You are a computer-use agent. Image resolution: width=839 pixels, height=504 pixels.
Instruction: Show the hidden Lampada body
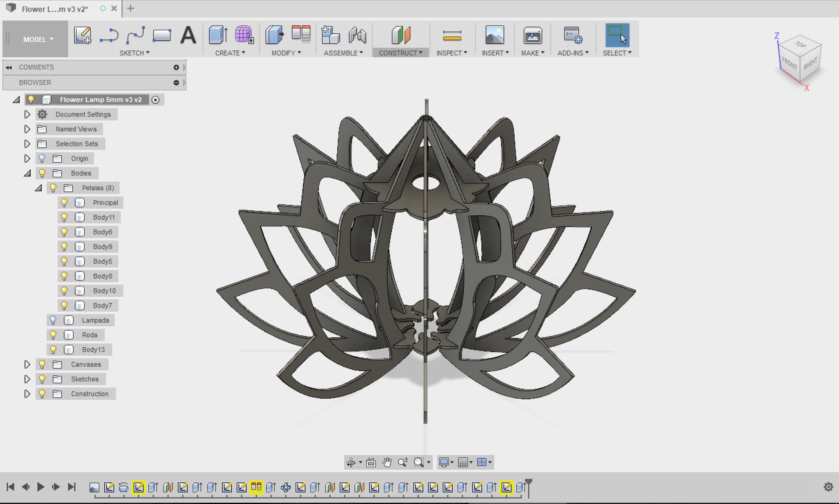53,320
